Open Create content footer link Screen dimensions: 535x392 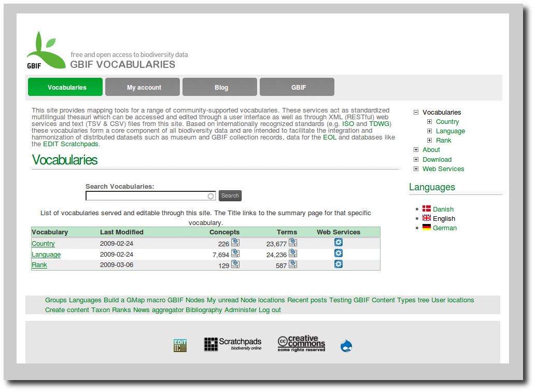[x=67, y=310]
